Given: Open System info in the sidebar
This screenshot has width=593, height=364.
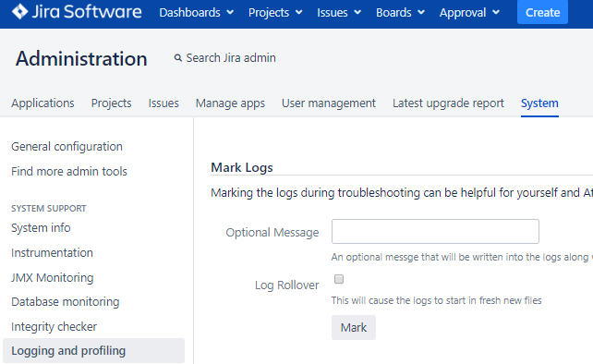Looking at the screenshot, I should (41, 228).
